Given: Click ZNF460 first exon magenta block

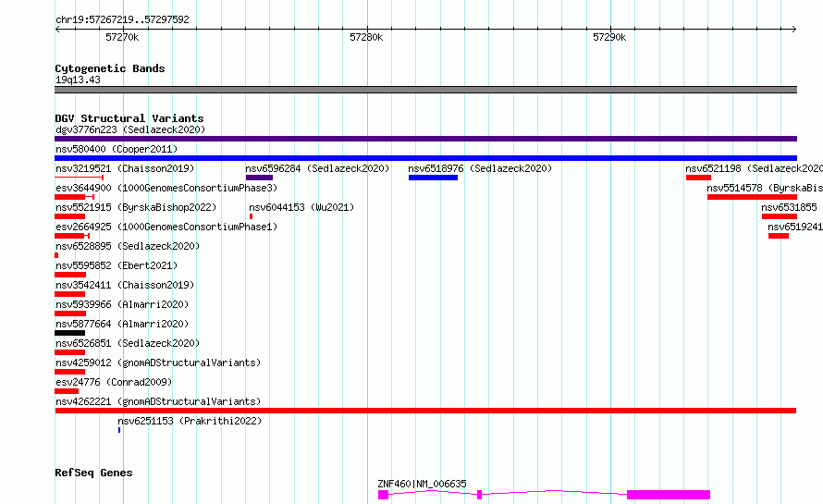Looking at the screenshot, I should 383,495.
